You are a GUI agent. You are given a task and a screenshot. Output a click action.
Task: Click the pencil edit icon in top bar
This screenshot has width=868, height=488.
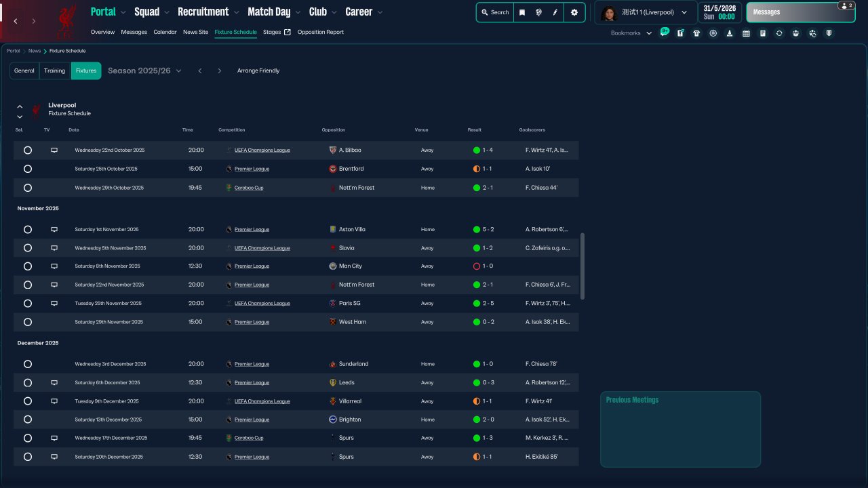555,12
